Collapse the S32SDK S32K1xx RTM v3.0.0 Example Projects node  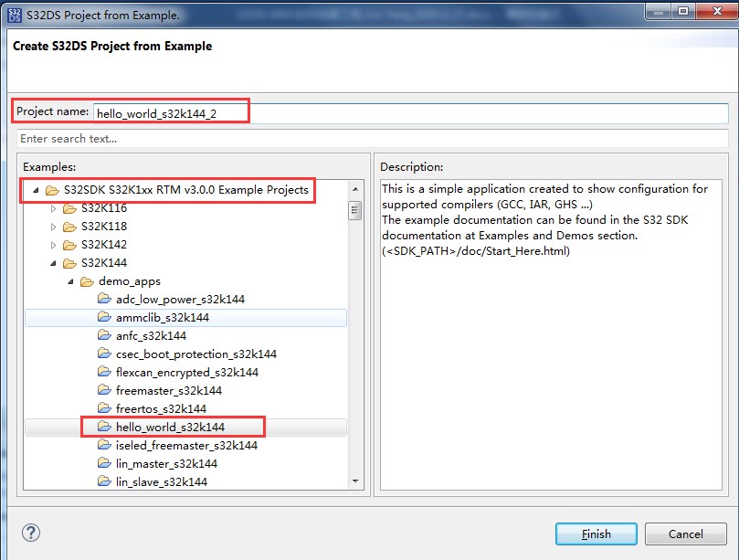(x=36, y=190)
